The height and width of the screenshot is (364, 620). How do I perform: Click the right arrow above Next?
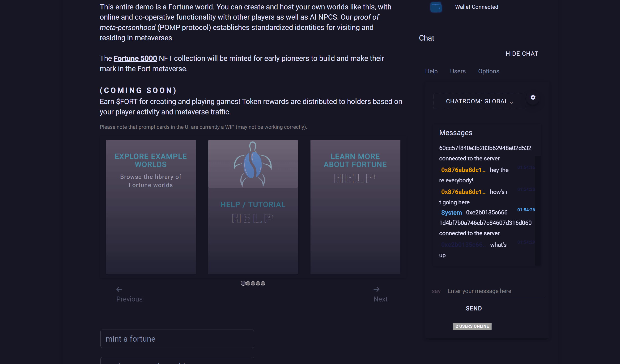click(x=376, y=289)
